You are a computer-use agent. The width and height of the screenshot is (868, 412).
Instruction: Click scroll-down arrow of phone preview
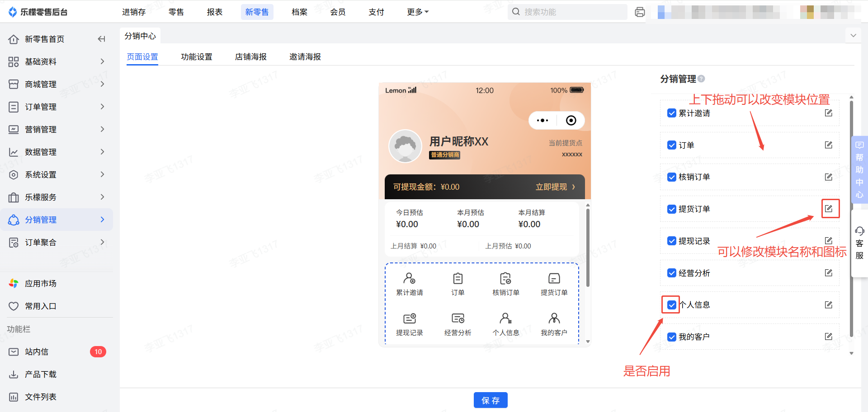[588, 342]
